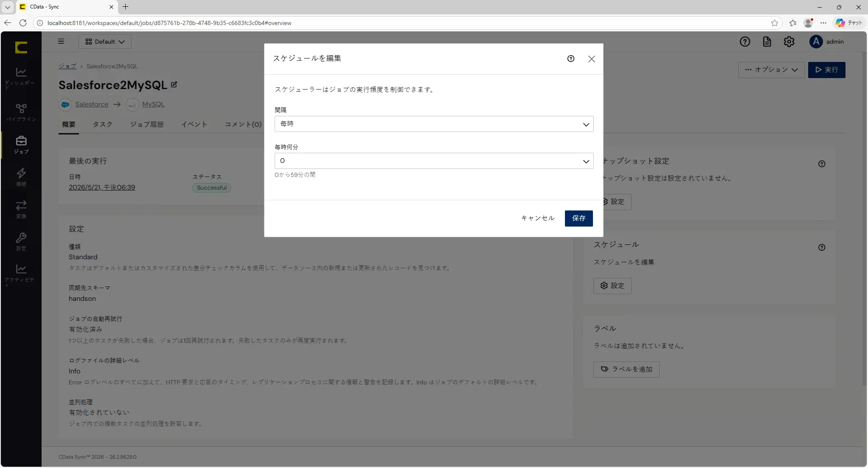Open the browser more options menu
The width and height of the screenshot is (868, 468).
(x=823, y=23)
